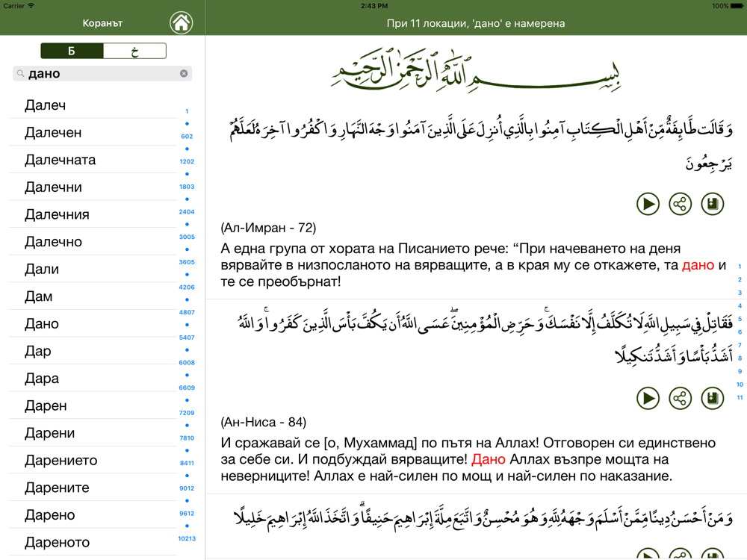The width and height of the screenshot is (747, 560).
Task: Jump to word index 1202
Action: click(x=187, y=161)
